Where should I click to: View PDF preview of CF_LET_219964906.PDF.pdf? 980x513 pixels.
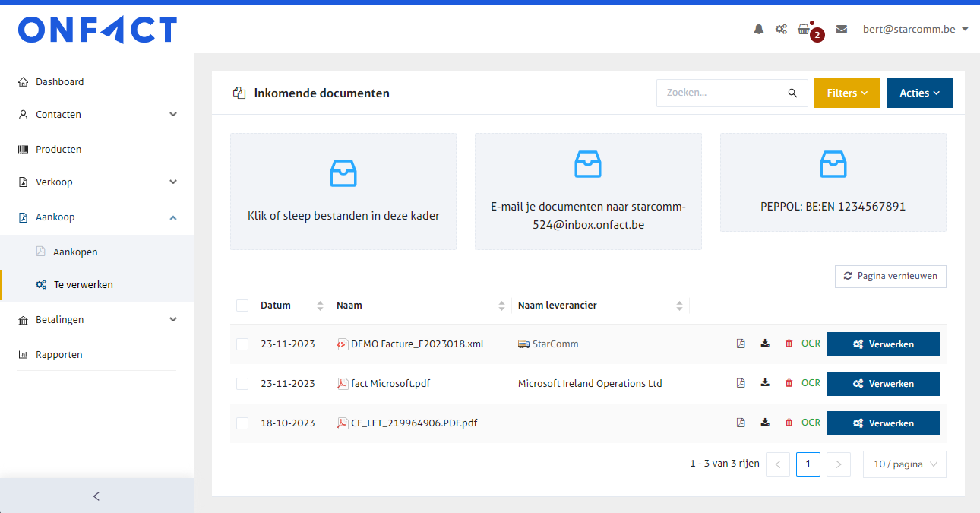741,423
